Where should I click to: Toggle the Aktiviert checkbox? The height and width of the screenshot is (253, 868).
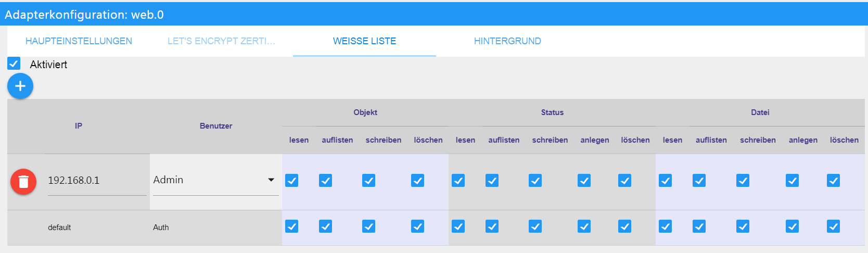pyautogui.click(x=14, y=64)
